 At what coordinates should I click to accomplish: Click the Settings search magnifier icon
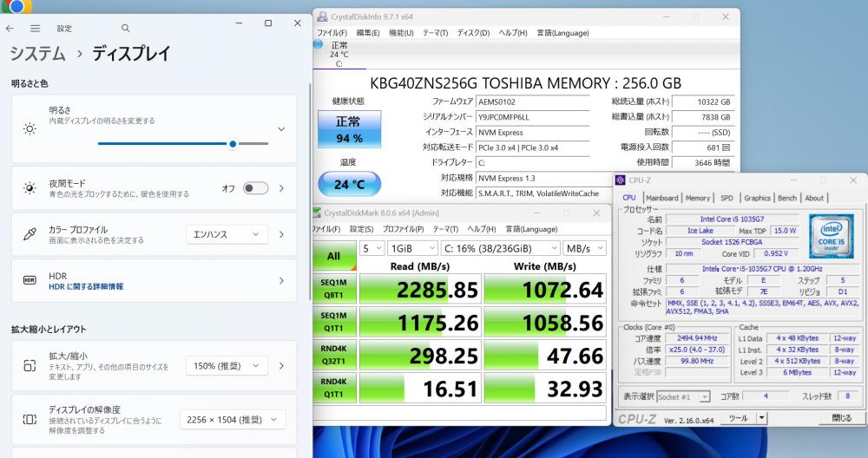tap(126, 29)
